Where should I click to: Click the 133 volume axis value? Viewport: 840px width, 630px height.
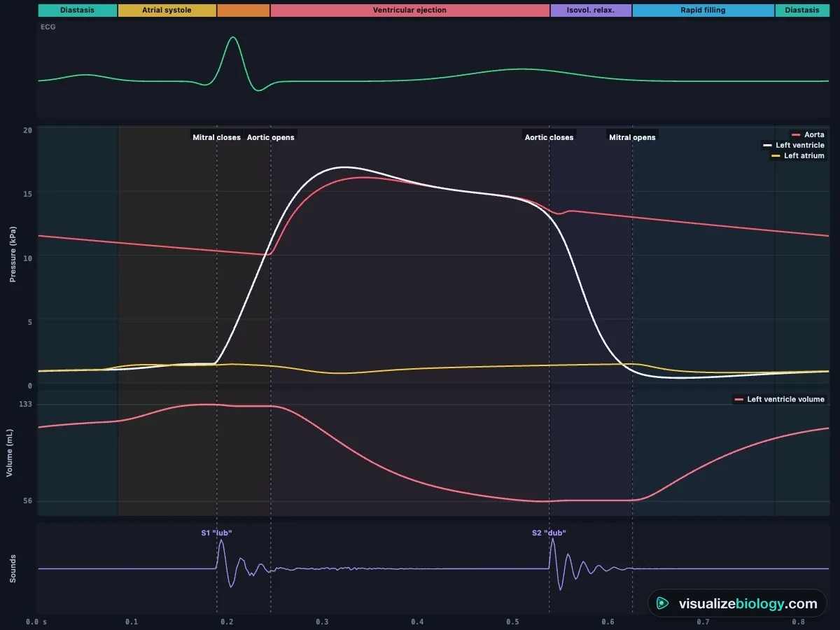coord(24,404)
